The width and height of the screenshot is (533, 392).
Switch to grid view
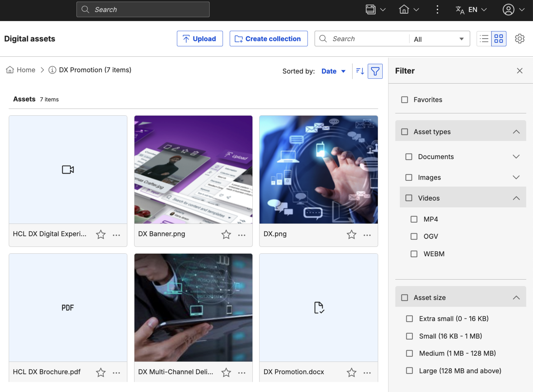[x=499, y=39]
